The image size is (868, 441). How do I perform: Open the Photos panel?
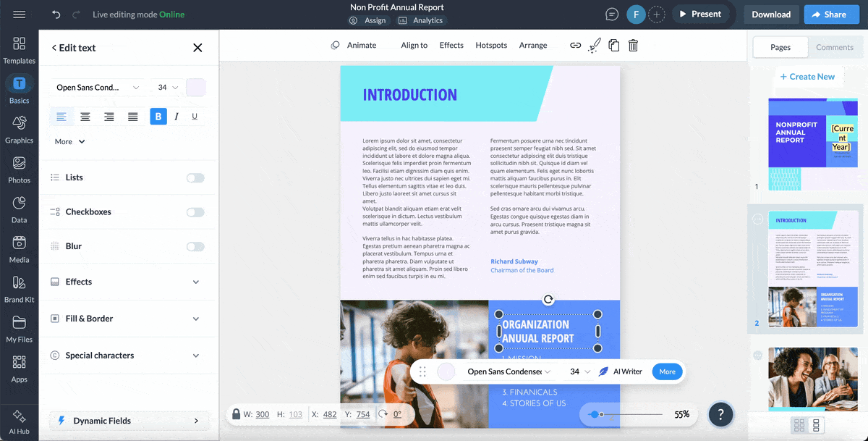pos(19,170)
